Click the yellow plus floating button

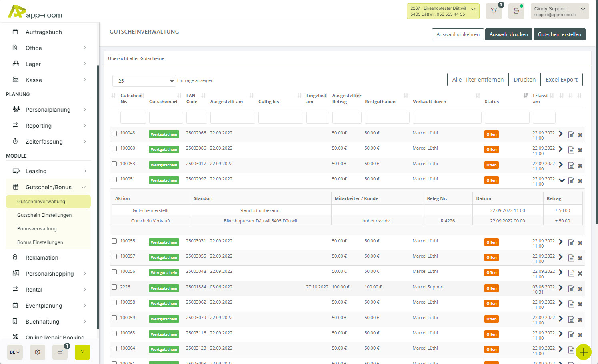[x=584, y=352]
